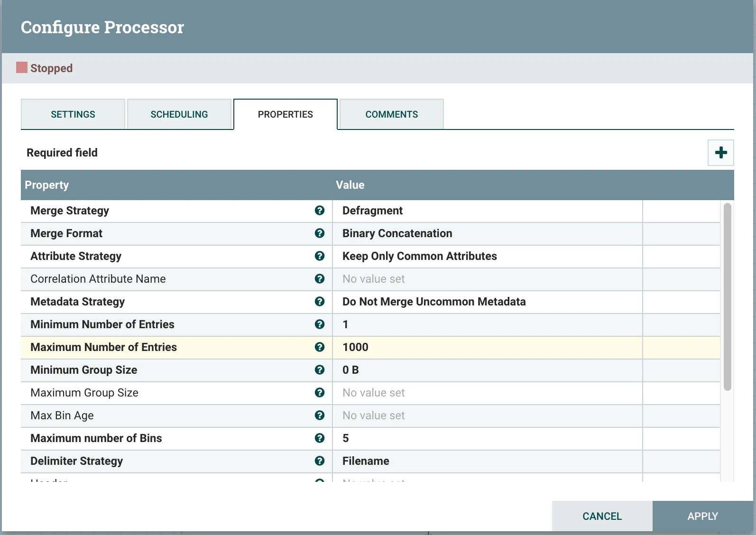Select the Correlation Attribute Name label
756x535 pixels.
98,279
